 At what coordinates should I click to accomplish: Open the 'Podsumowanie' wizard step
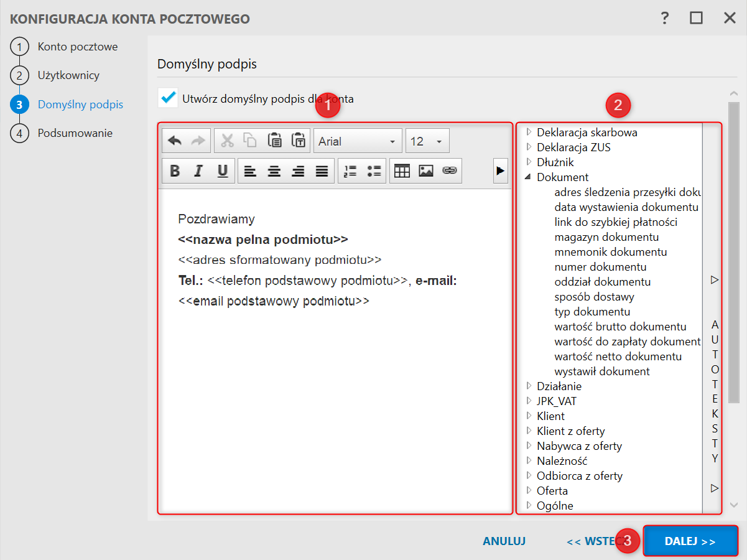75,133
